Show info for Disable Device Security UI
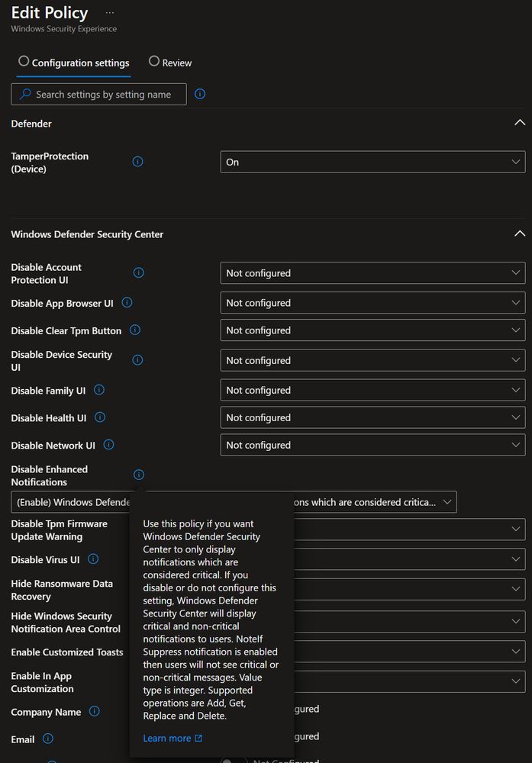This screenshot has height=763, width=532. coord(137,360)
